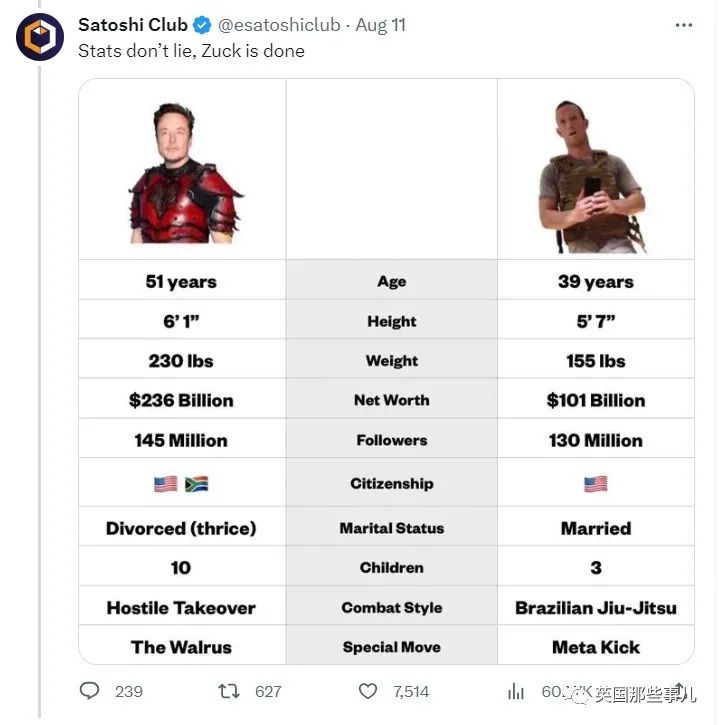Like the tweet with the heart icon
Viewport: 719px width, 725px height.
(x=368, y=691)
